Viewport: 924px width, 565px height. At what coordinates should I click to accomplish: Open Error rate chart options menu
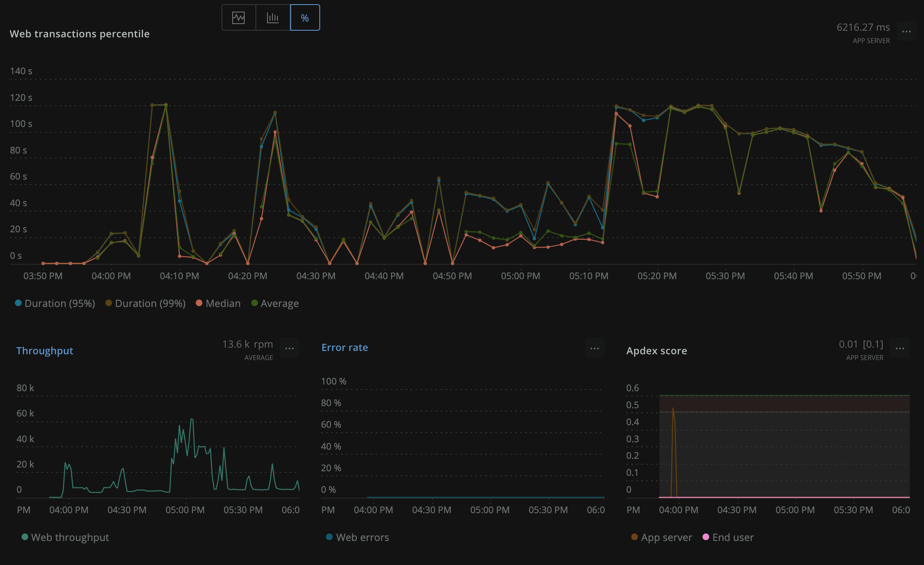tap(595, 348)
